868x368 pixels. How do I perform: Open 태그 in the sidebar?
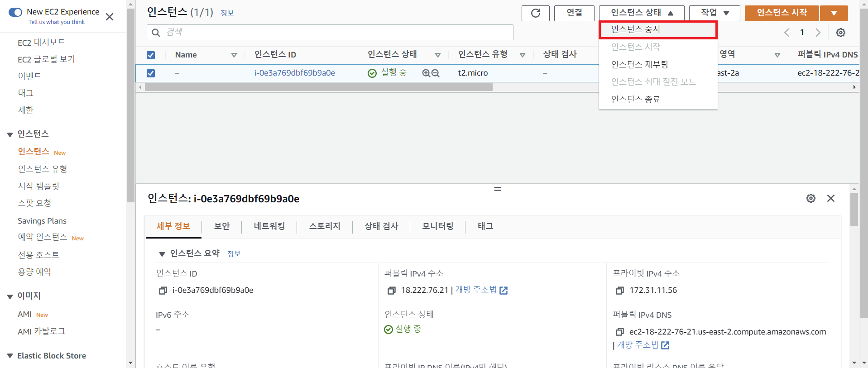pyautogui.click(x=26, y=93)
